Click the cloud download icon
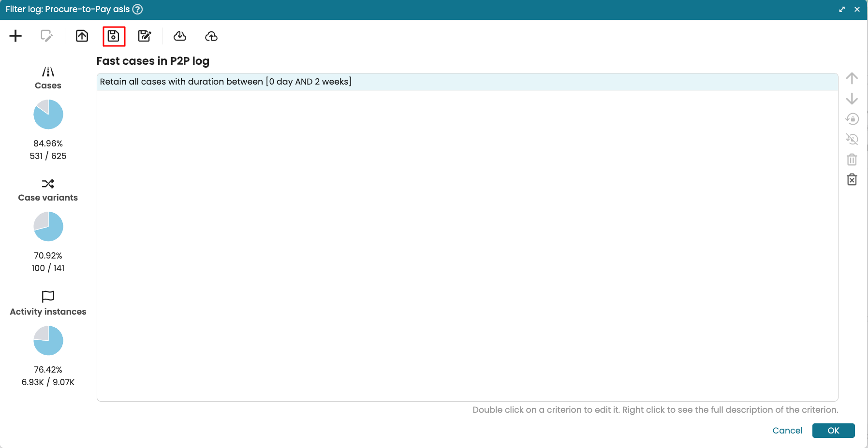Screen dimensions: 868x448 click(x=180, y=36)
